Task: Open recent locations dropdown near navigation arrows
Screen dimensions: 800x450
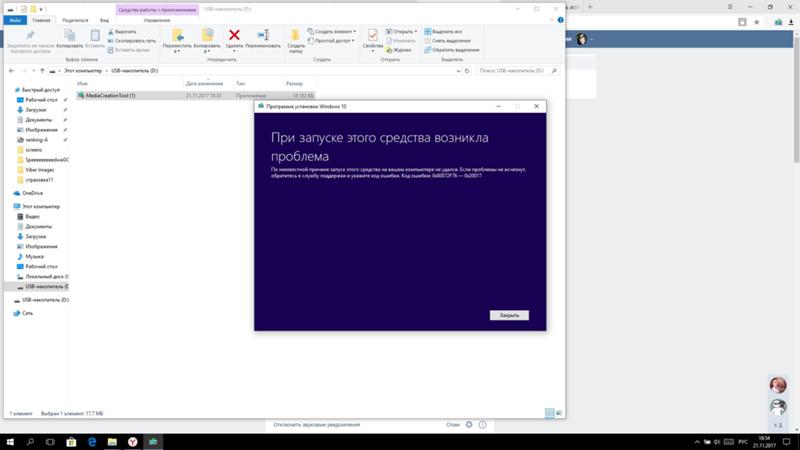Action: pyautogui.click(x=34, y=71)
